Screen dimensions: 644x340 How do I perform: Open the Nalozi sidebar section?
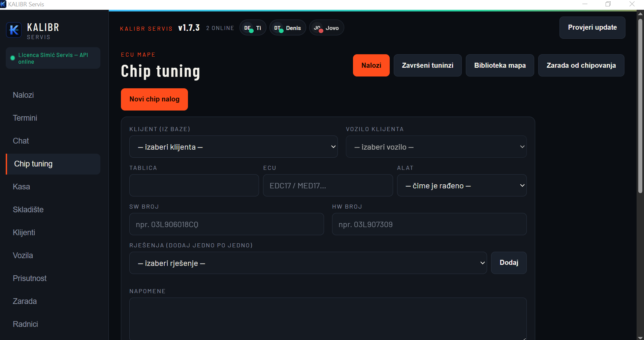pyautogui.click(x=53, y=95)
